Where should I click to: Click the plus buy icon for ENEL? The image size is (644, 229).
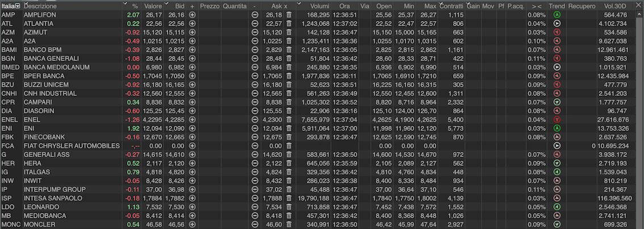coord(192,120)
